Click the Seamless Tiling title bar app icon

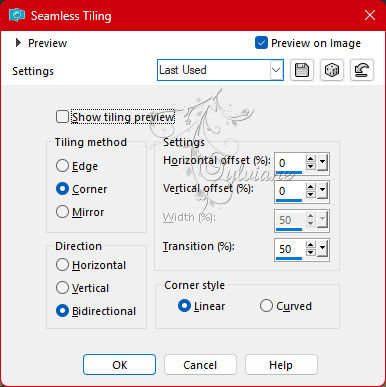click(17, 15)
